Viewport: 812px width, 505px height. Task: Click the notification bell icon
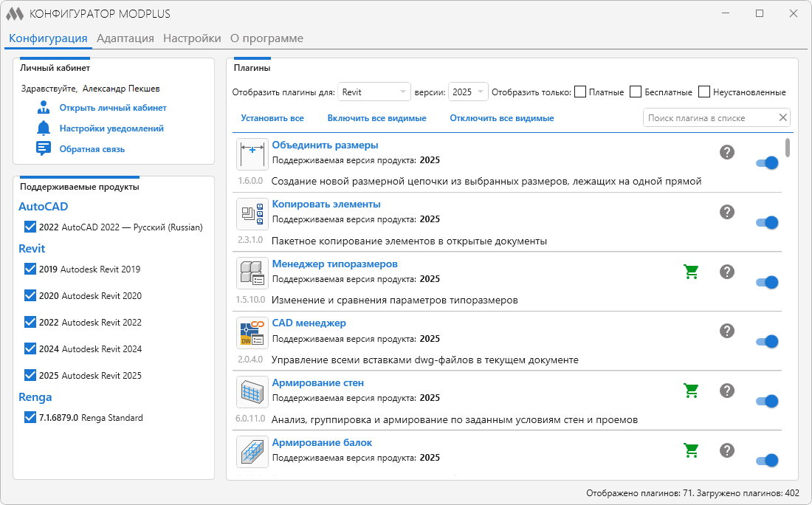(x=44, y=128)
